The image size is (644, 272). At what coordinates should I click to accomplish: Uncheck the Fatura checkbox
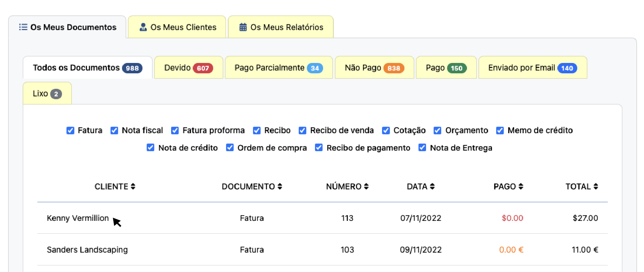[70, 130]
